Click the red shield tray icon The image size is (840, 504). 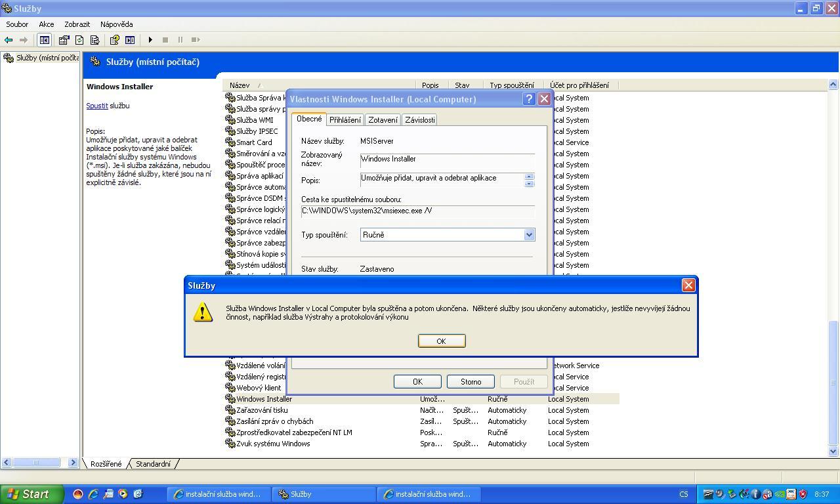[802, 494]
